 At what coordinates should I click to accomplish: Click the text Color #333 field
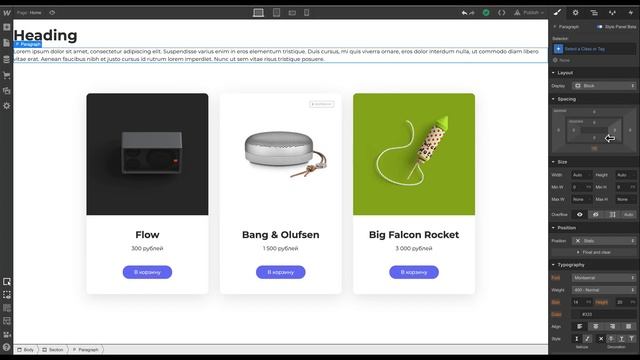click(604, 314)
